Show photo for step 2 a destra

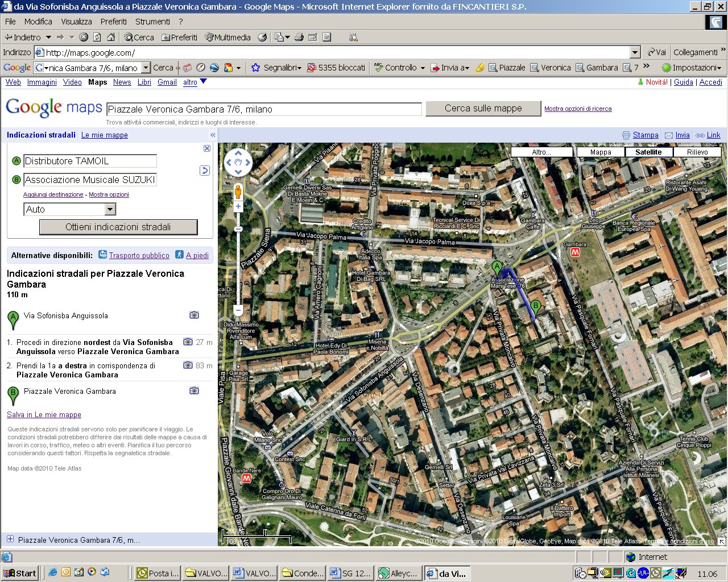click(x=188, y=365)
